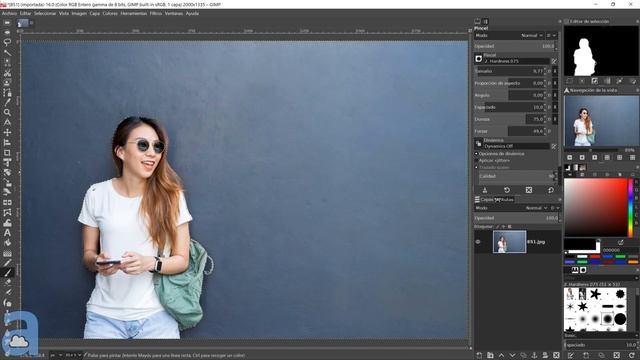Open zoom level dropdown in status bar
This screenshot has height=360, width=640.
point(73,356)
